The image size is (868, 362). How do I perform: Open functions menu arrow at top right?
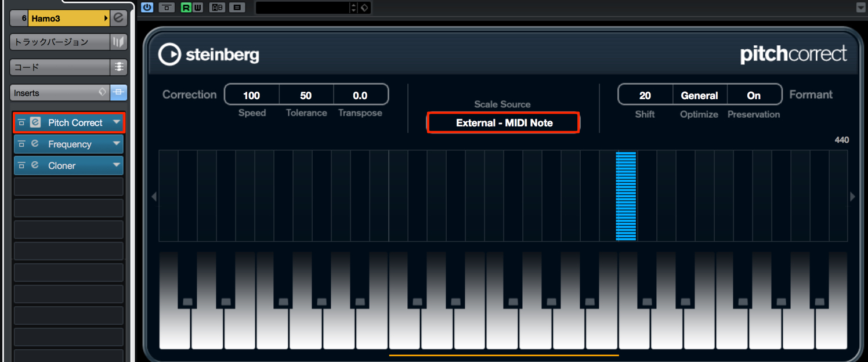[861, 7]
